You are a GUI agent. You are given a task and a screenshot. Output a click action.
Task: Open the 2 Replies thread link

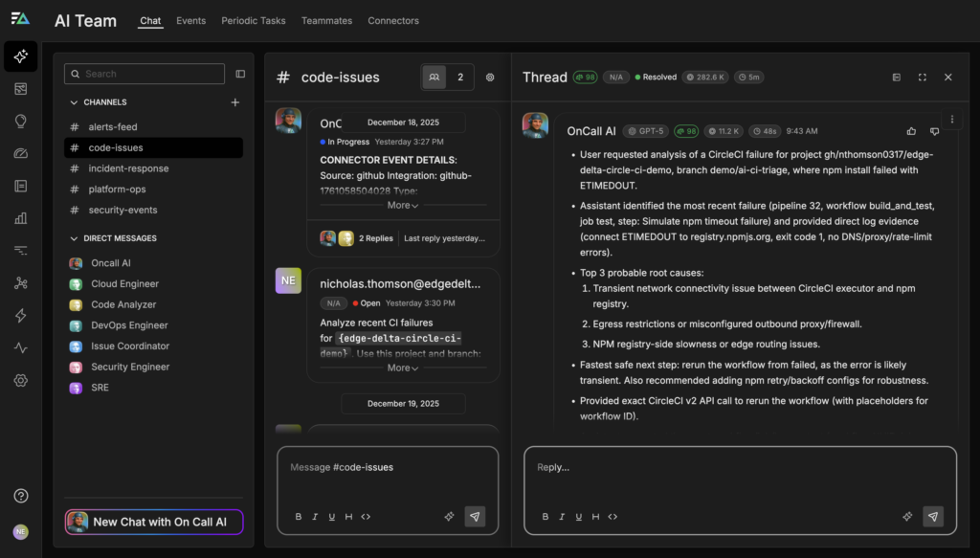(375, 238)
